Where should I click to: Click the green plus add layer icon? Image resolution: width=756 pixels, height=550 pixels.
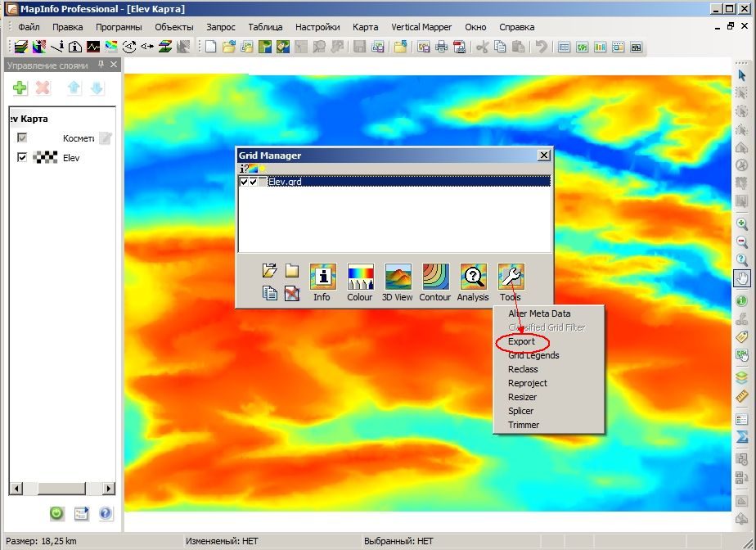[x=20, y=88]
